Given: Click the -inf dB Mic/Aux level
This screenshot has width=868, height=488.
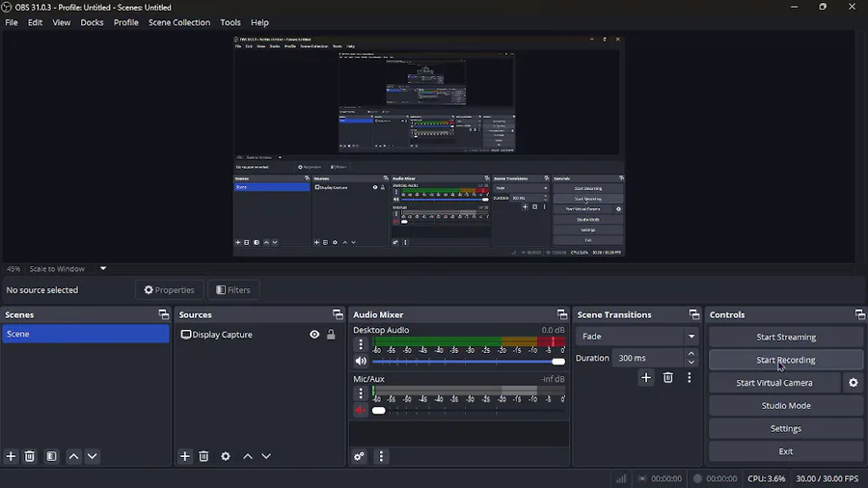Looking at the screenshot, I should click(x=553, y=379).
